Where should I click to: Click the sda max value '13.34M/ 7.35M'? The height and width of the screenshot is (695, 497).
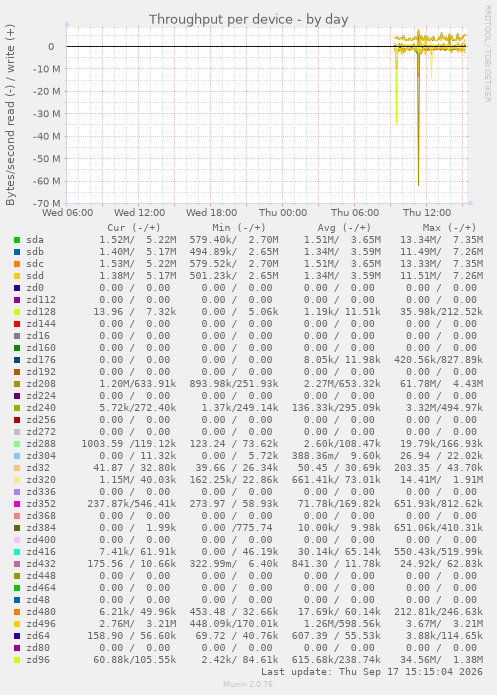(x=441, y=240)
